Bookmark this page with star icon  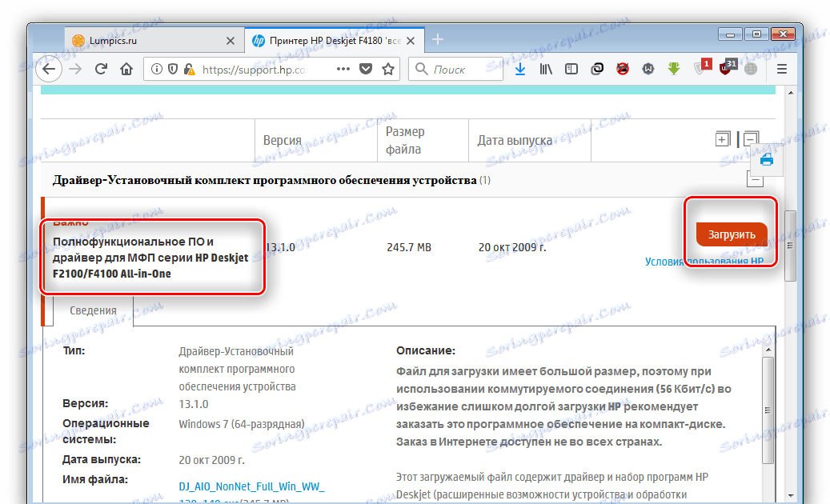pyautogui.click(x=388, y=70)
